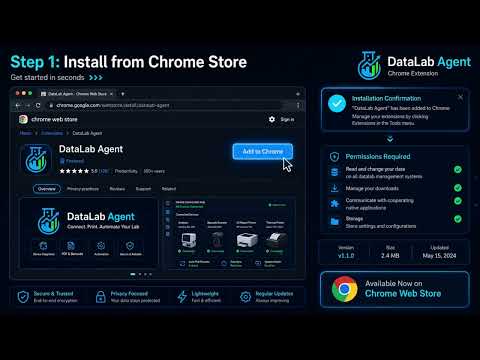This screenshot has height=360, width=480.
Task: Click the Lightweight lightning bolt icon
Action: tap(182, 297)
